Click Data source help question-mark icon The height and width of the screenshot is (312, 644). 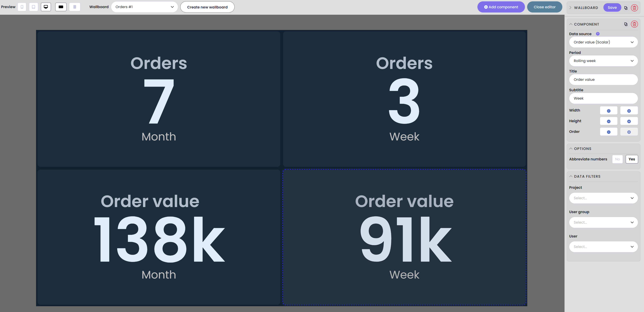597,34
